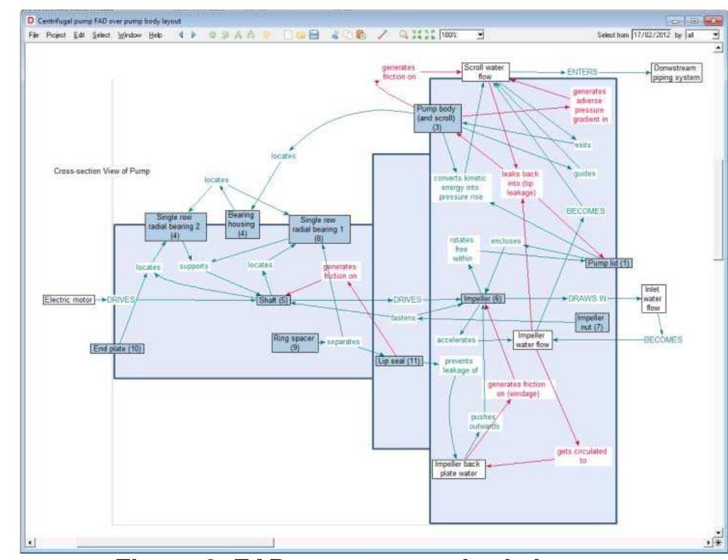Select the Impeller water flow block
Viewport: 728px width, 560px height.
click(532, 340)
